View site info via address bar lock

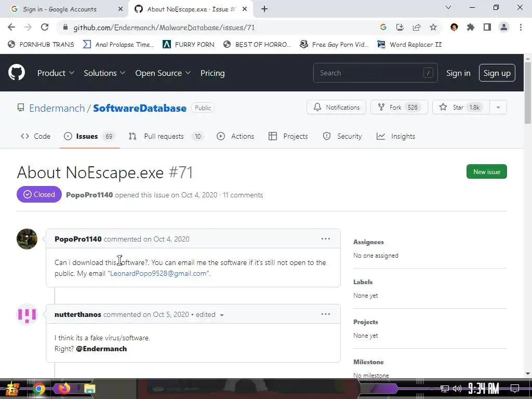66,27
